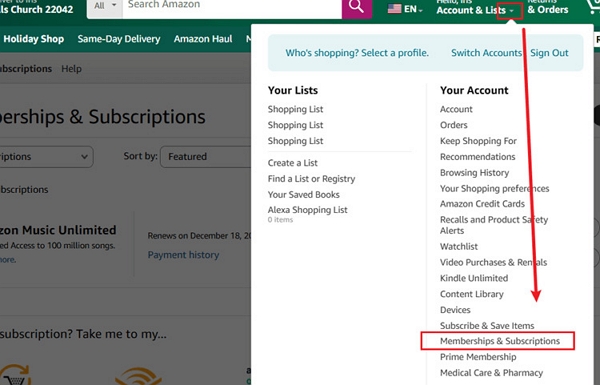Open Recalls and Product Safety Alerts
This screenshot has height=385, width=600.
coord(494,225)
